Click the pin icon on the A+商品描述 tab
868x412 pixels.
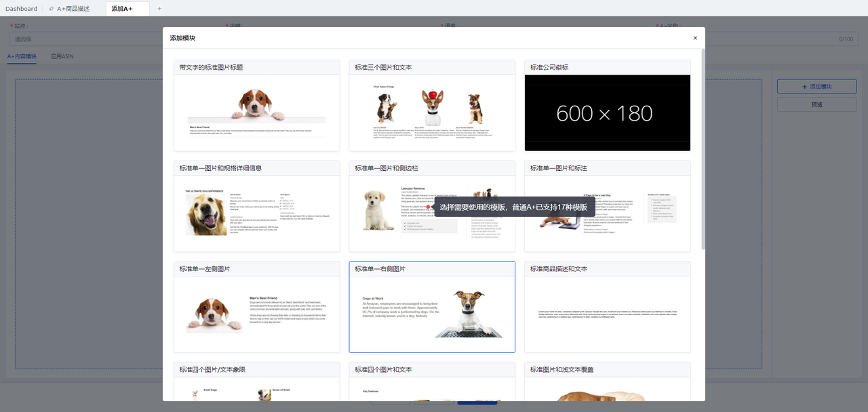point(52,9)
